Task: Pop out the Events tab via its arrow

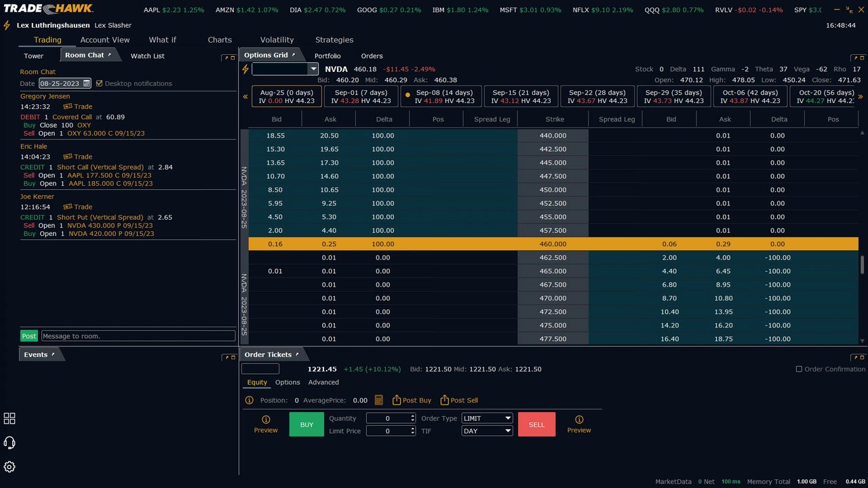Action: coord(53,354)
